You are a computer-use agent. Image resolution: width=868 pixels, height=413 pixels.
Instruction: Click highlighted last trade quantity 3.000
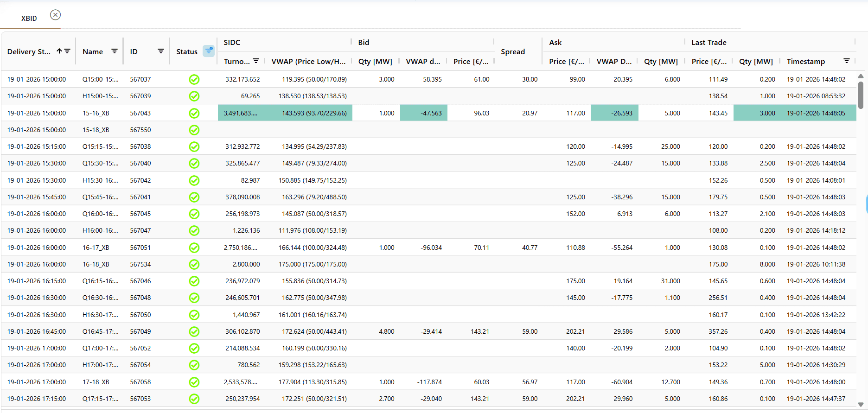point(757,113)
